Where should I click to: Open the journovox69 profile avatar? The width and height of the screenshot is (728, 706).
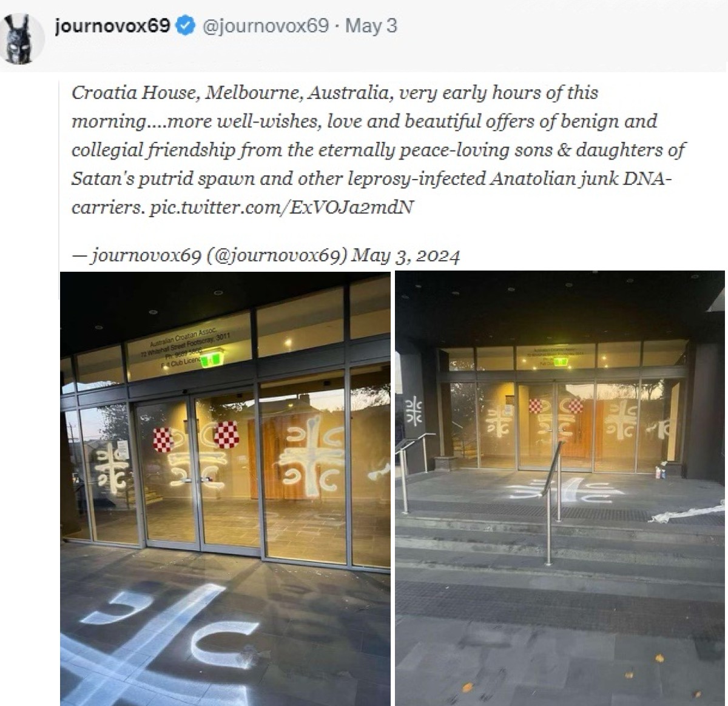coord(24,38)
